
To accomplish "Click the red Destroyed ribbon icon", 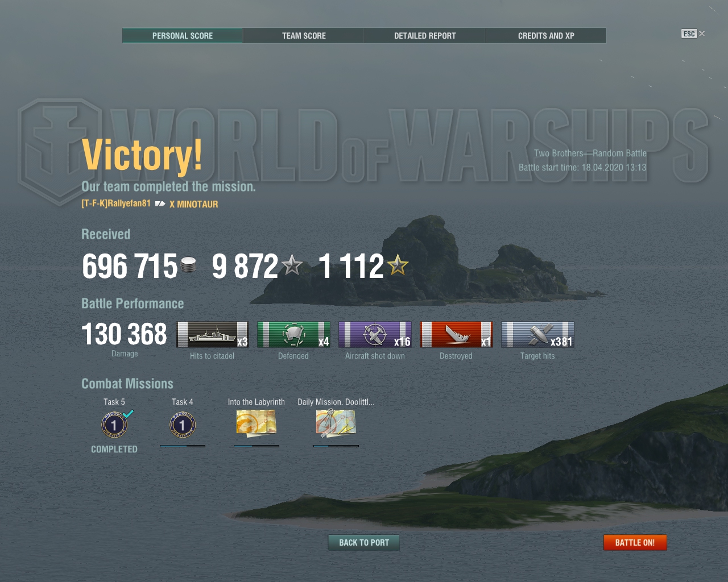I will click(x=456, y=334).
